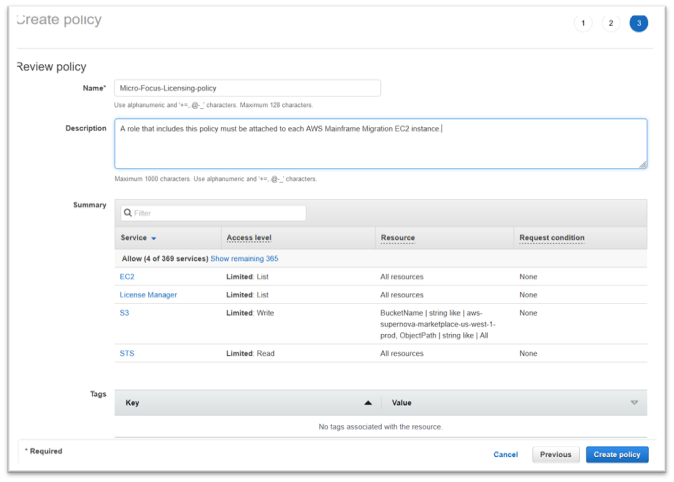Sort by Key ascending arrow
Image resolution: width=674 pixels, height=482 pixels.
click(368, 403)
